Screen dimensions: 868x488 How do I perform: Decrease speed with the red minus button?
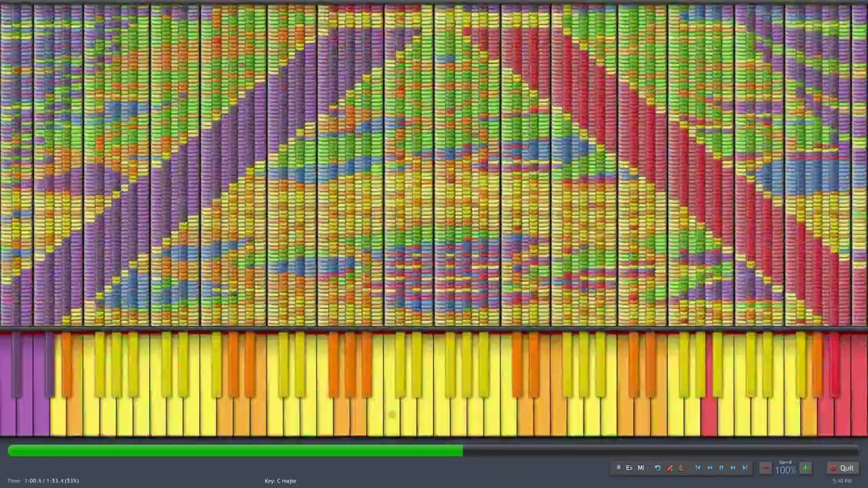pos(766,468)
